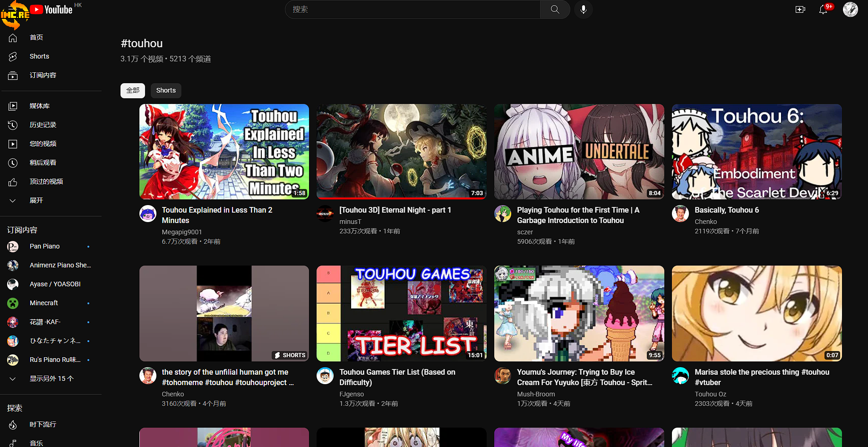Click the Minecraft subscription entry

point(43,303)
